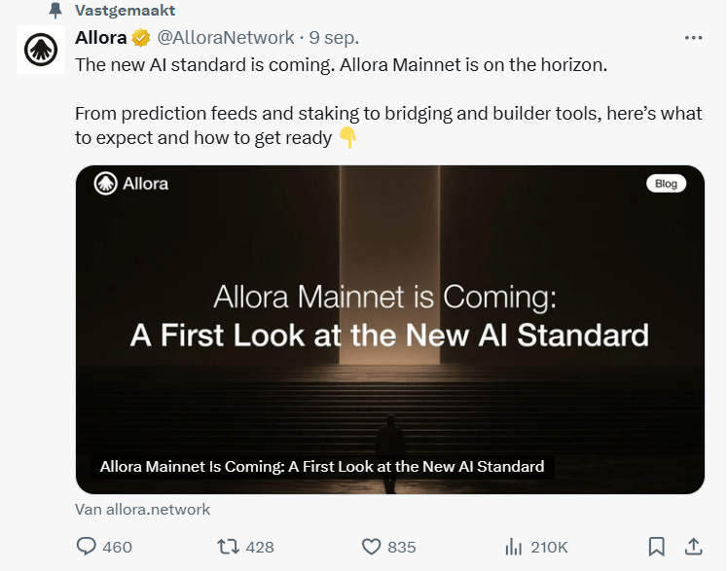Like the post with the heart icon

(371, 547)
